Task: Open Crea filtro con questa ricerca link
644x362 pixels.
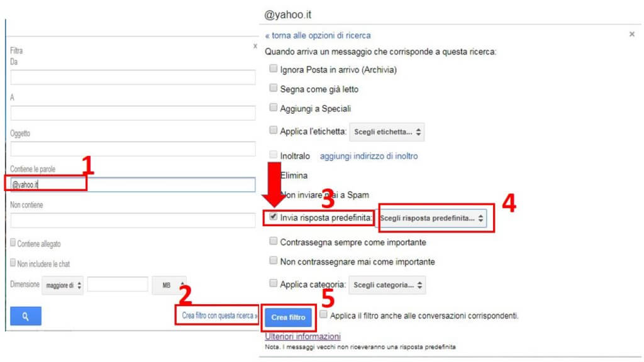Action: click(x=219, y=315)
